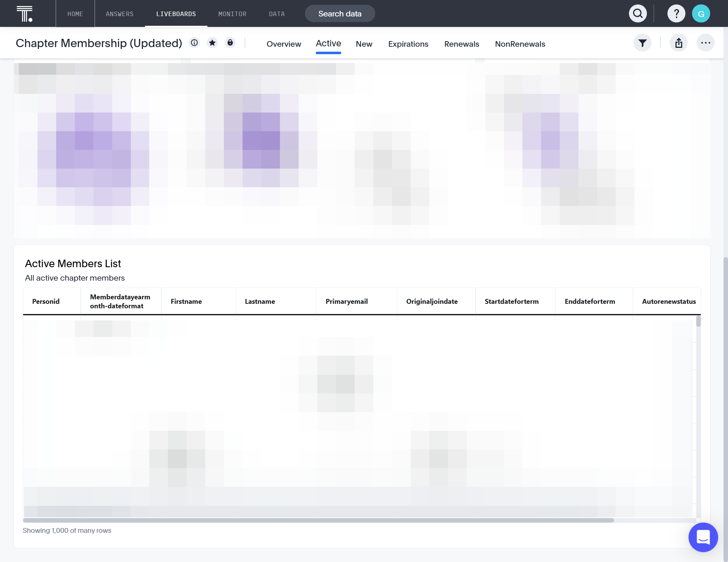Click the Autorenewstatus column header
The image size is (728, 562).
[667, 302]
